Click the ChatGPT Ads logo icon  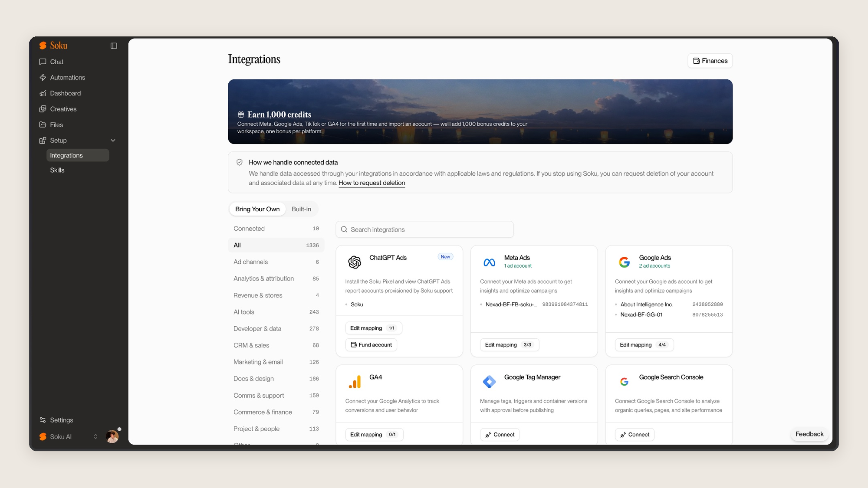click(355, 262)
